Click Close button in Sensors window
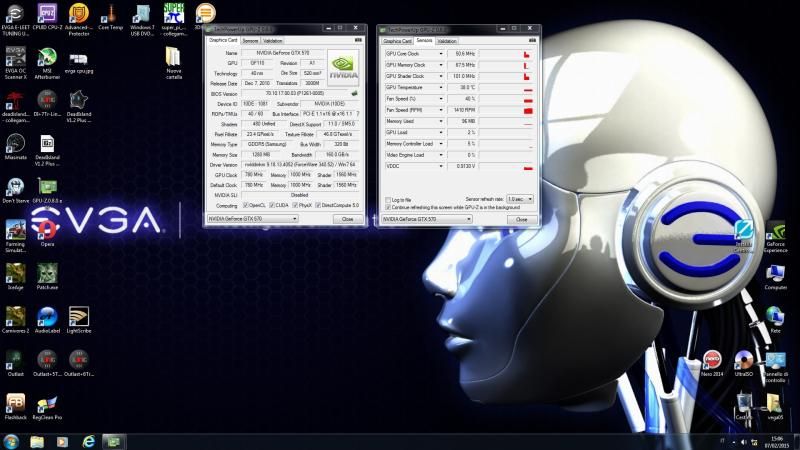Image resolution: width=800 pixels, height=450 pixels. coord(521,219)
